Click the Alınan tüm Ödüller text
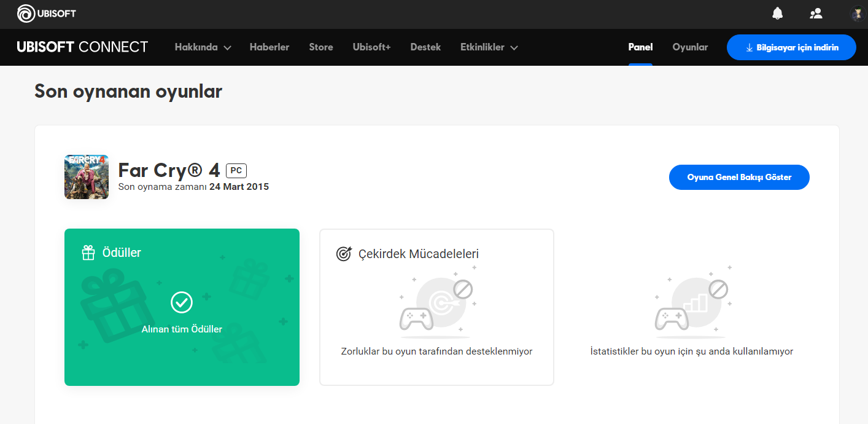The image size is (868, 424). 182,329
